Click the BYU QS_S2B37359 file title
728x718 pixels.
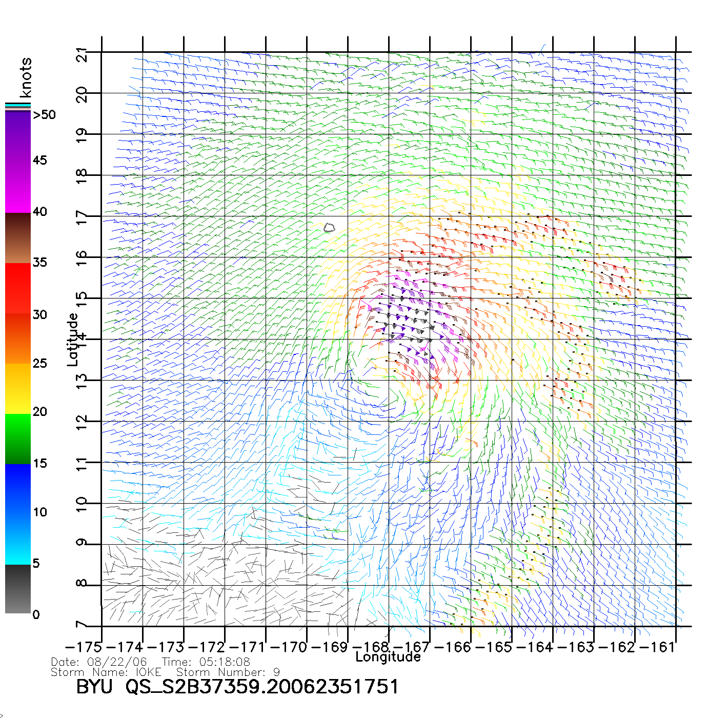237,687
